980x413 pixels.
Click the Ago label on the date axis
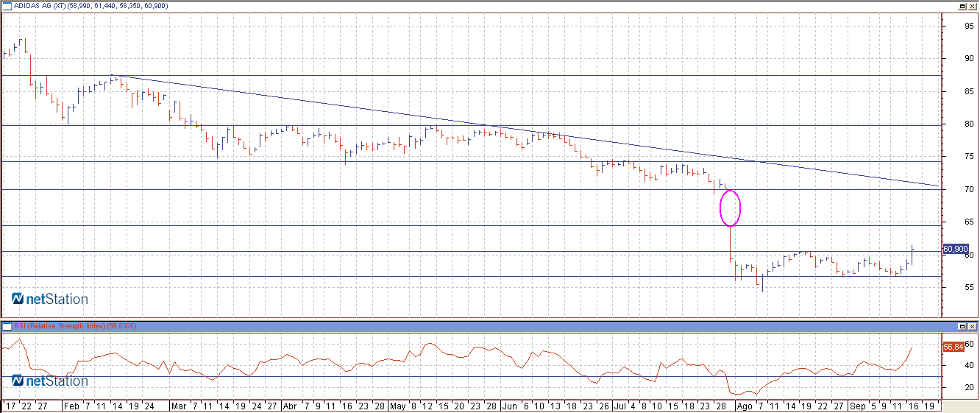745,406
